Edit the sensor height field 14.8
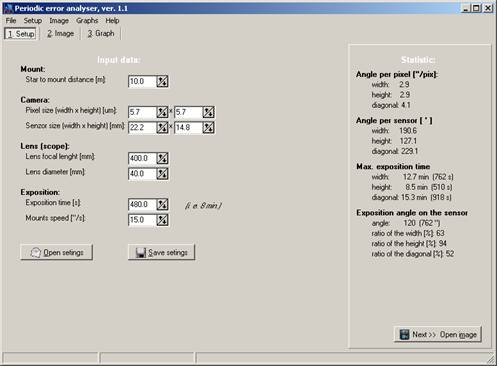 point(188,128)
